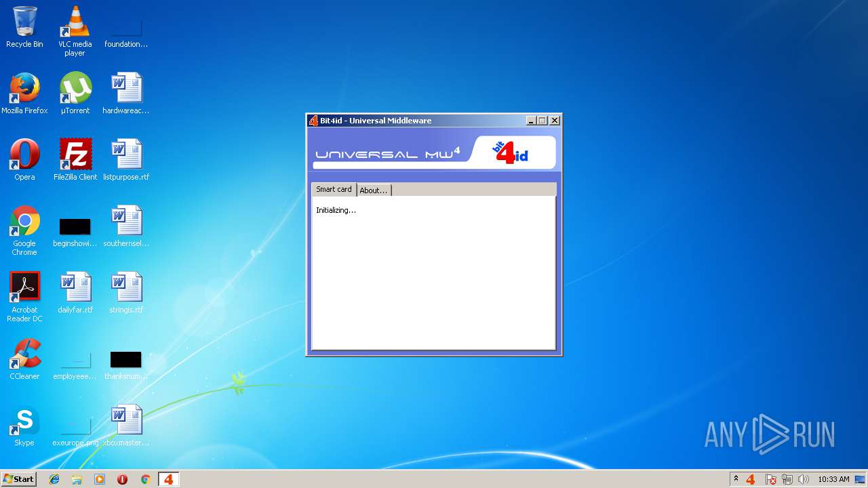This screenshot has height=488, width=868.
Task: Launch Skype desktop shortcut
Action: (x=24, y=426)
